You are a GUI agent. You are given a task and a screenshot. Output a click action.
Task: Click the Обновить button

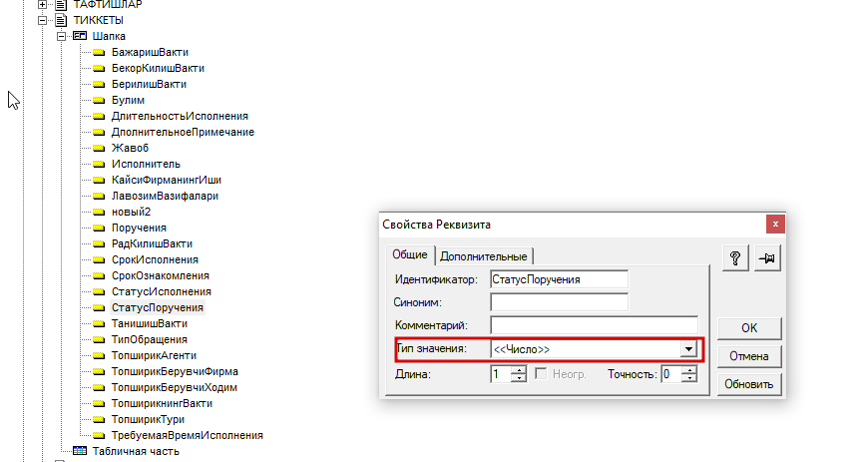[x=748, y=384]
